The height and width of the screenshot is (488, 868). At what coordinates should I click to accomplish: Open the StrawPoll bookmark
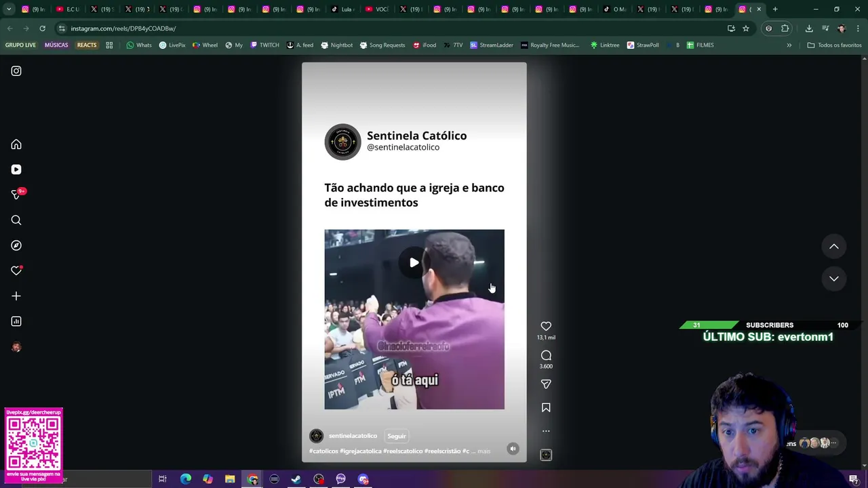(643, 45)
